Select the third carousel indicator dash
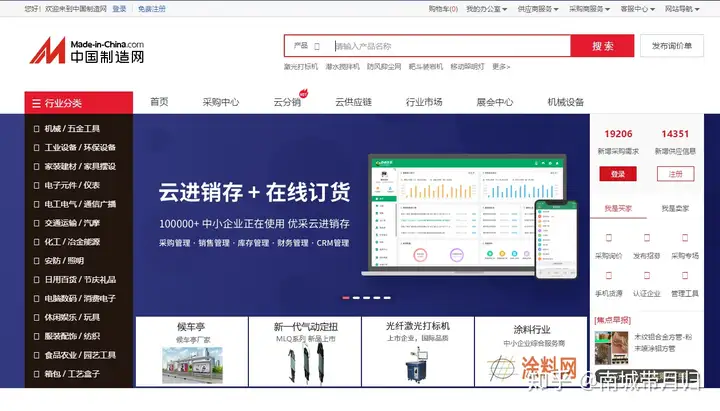Screen dimensions: 720x411 [x=366, y=298]
